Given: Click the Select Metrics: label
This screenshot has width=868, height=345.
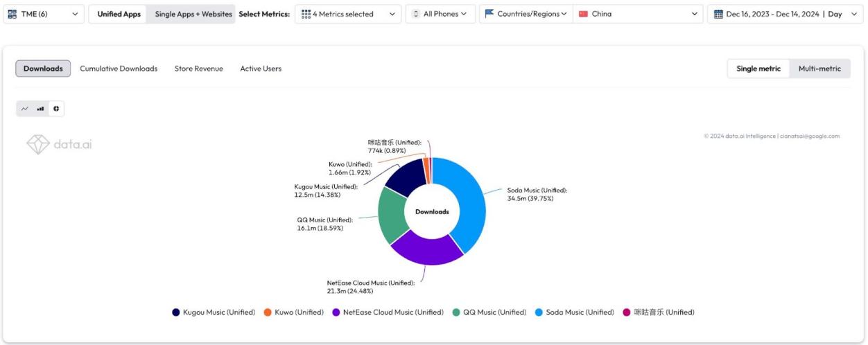Looking at the screenshot, I should (264, 14).
